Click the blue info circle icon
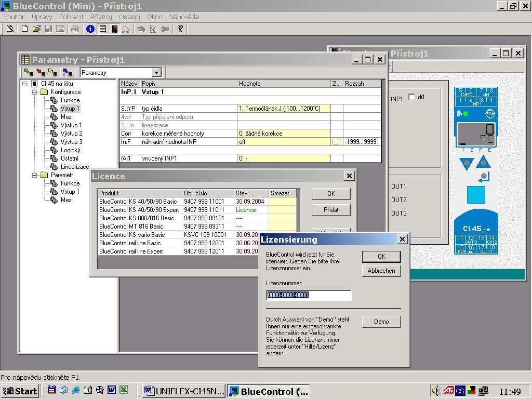Image resolution: width=532 pixels, height=399 pixels. coord(90,29)
